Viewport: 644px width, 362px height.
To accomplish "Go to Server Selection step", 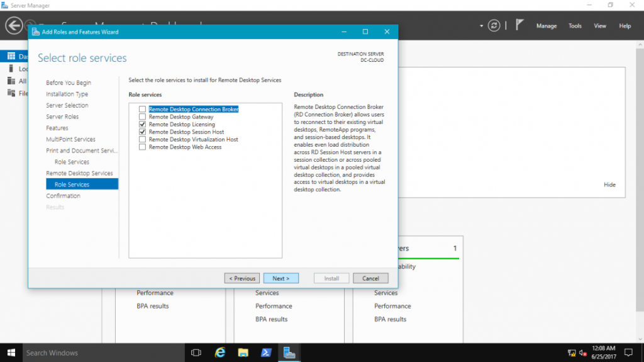I will pyautogui.click(x=67, y=105).
